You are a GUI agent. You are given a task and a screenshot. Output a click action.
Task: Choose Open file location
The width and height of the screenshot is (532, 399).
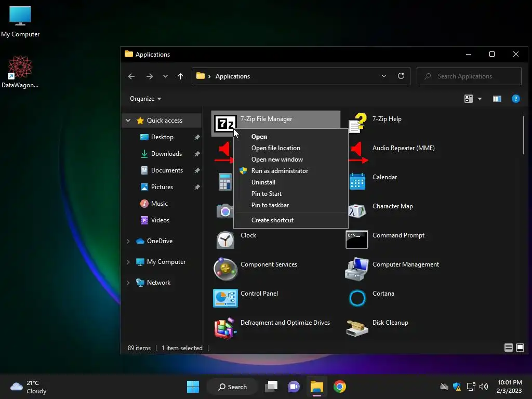point(291,148)
